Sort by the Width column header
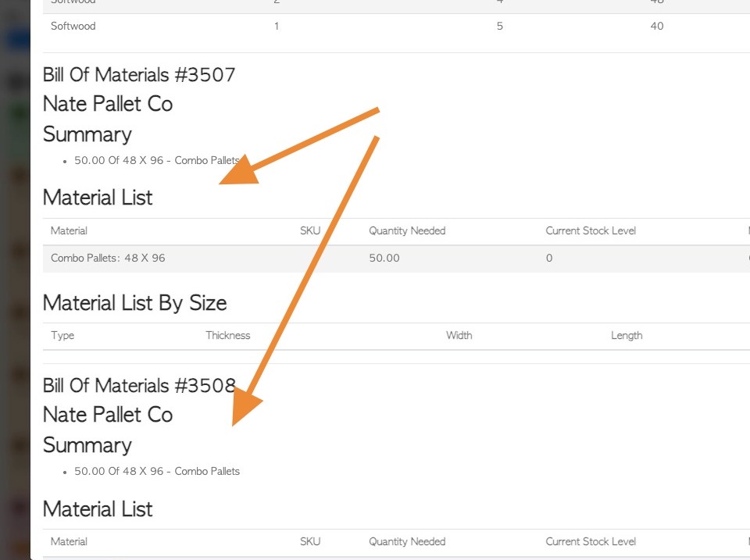The height and width of the screenshot is (560, 750). click(x=459, y=335)
